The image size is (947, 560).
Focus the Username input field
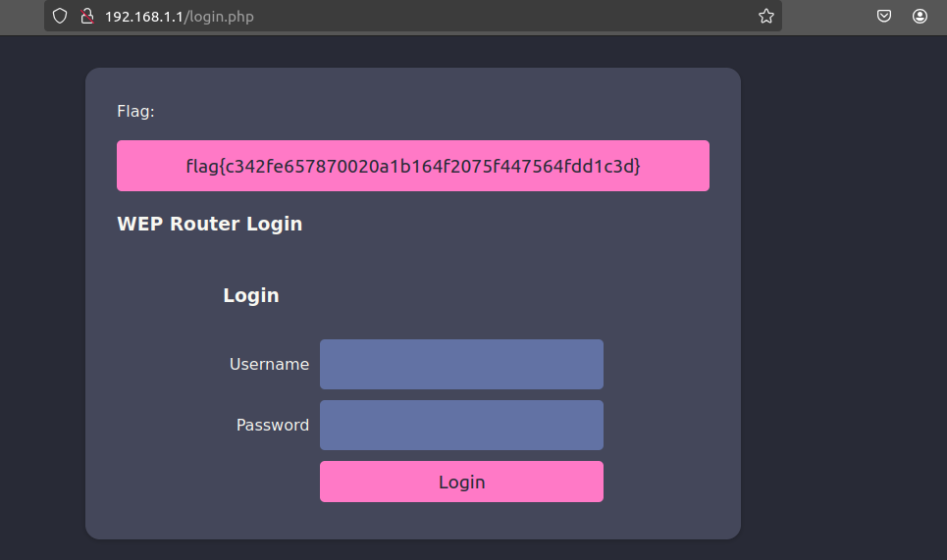coord(461,365)
